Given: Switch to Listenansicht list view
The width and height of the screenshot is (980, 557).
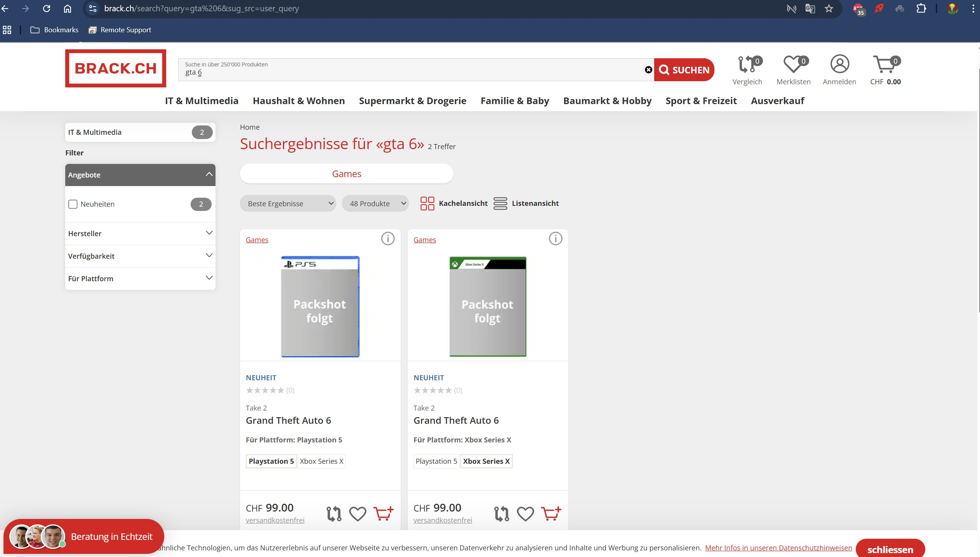Looking at the screenshot, I should (526, 203).
